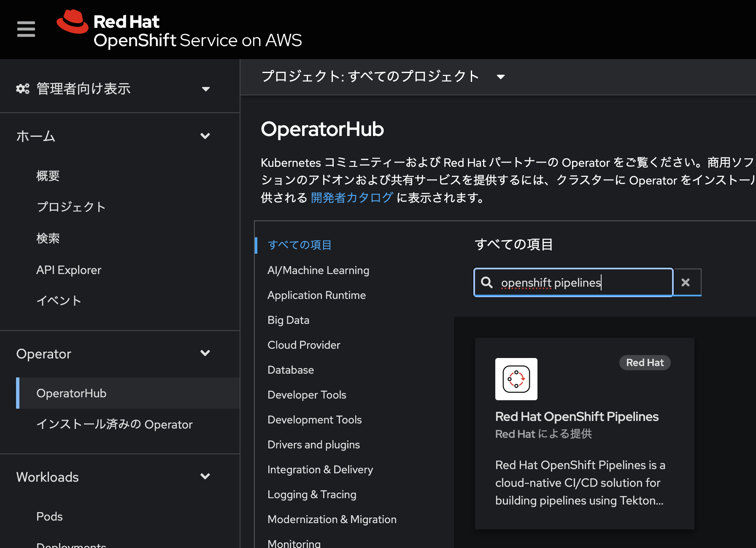
Task: Click the administrator perspective gears icon
Action: click(23, 89)
